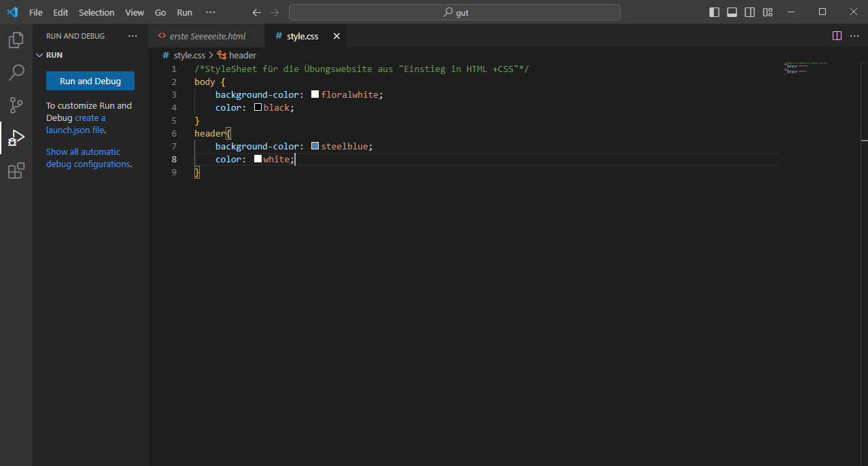This screenshot has width=868, height=466.
Task: Open editor more actions ellipsis
Action: [x=854, y=35]
